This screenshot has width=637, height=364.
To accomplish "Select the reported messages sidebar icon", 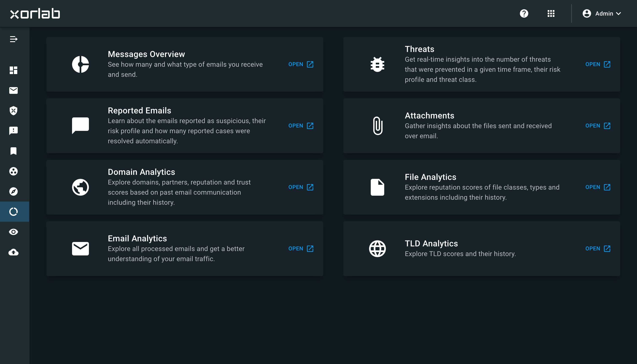I will (13, 130).
